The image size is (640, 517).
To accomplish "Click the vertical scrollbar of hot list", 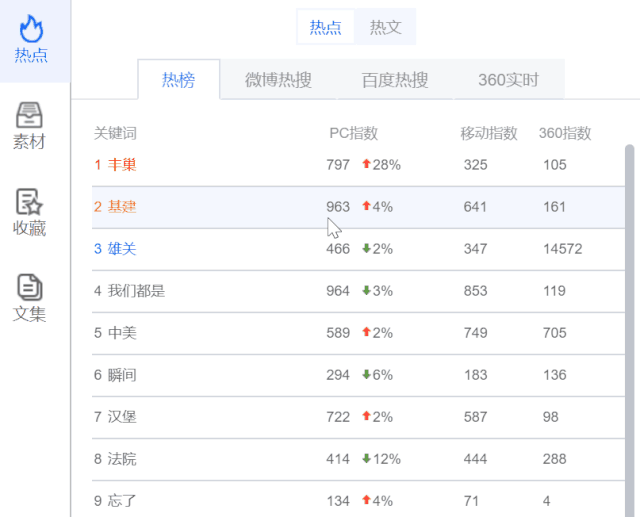I will 629,331.
